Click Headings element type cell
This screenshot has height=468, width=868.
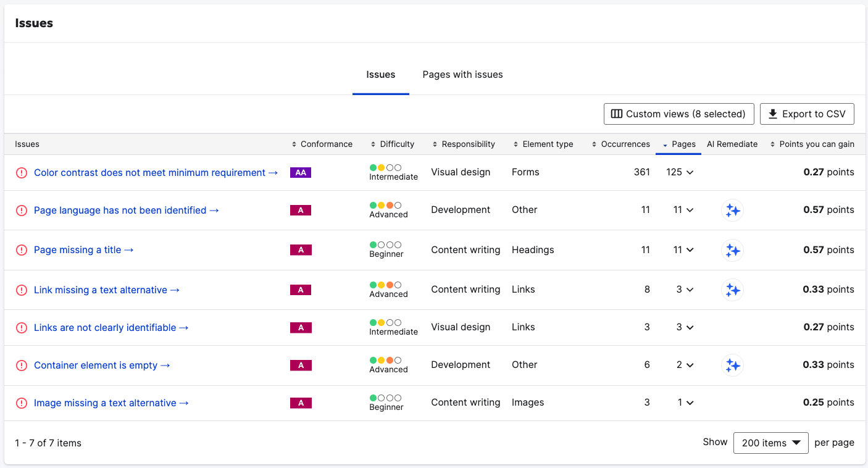[533, 250]
